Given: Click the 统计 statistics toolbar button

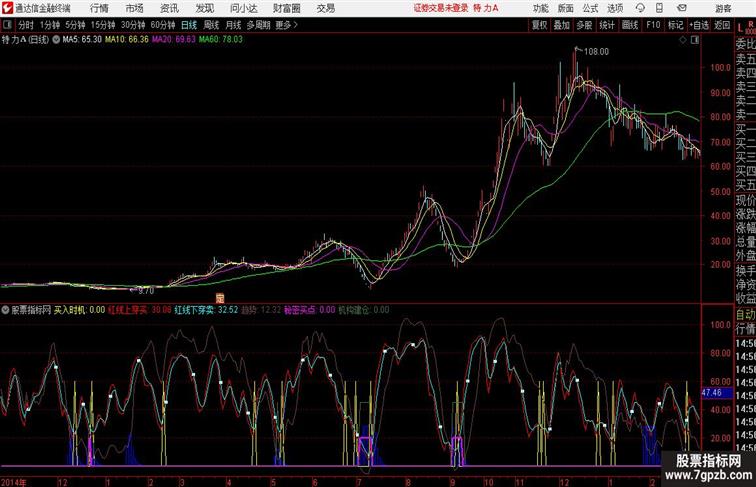Looking at the screenshot, I should tap(607, 25).
